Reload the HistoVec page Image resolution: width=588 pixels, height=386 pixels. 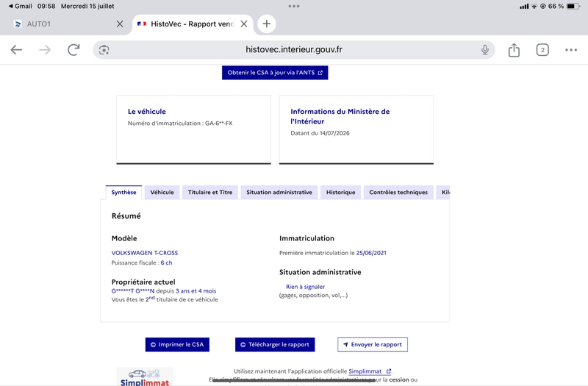(x=73, y=49)
